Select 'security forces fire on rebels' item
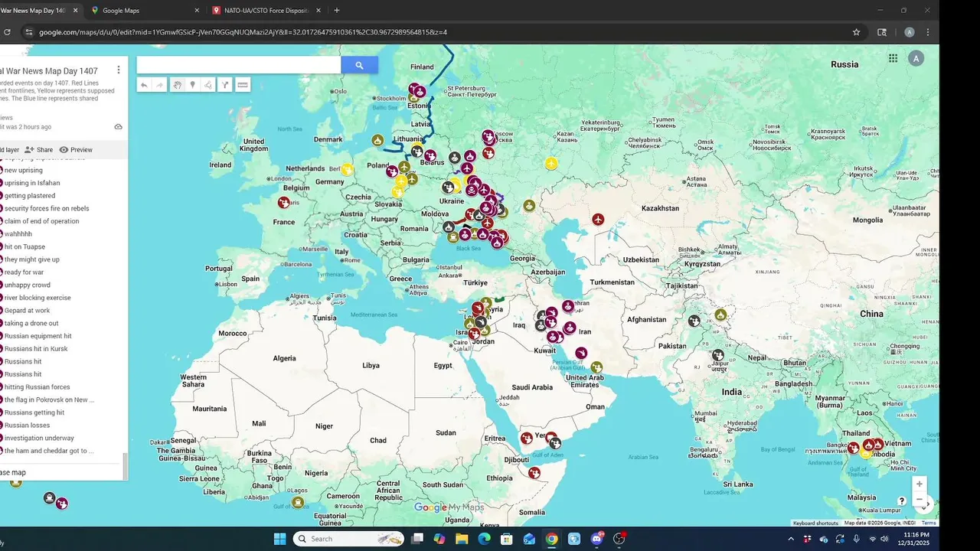This screenshot has height=551, width=980. click(47, 208)
